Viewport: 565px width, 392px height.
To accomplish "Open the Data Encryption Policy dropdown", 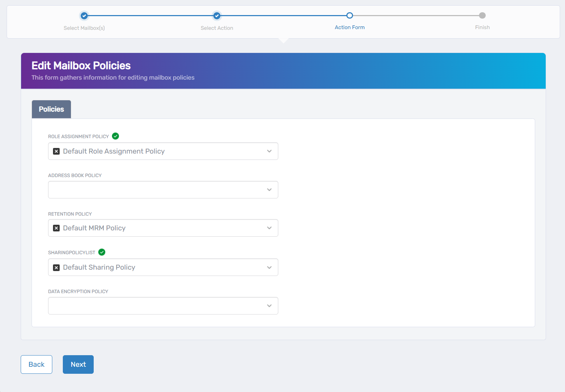I will coord(269,305).
